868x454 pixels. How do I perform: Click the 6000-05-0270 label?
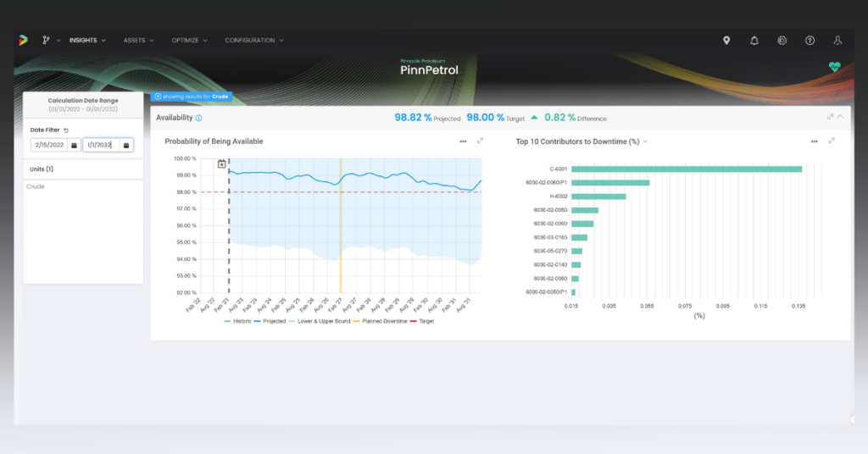pos(550,251)
